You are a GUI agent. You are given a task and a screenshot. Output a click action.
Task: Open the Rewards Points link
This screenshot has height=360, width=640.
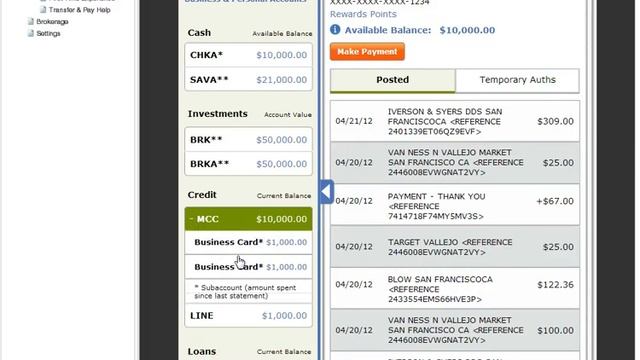tap(363, 14)
